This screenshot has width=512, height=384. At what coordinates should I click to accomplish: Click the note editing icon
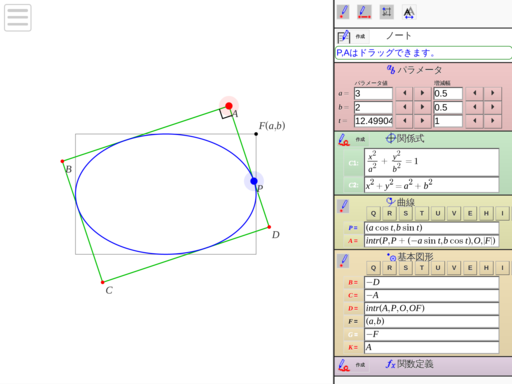(343, 36)
